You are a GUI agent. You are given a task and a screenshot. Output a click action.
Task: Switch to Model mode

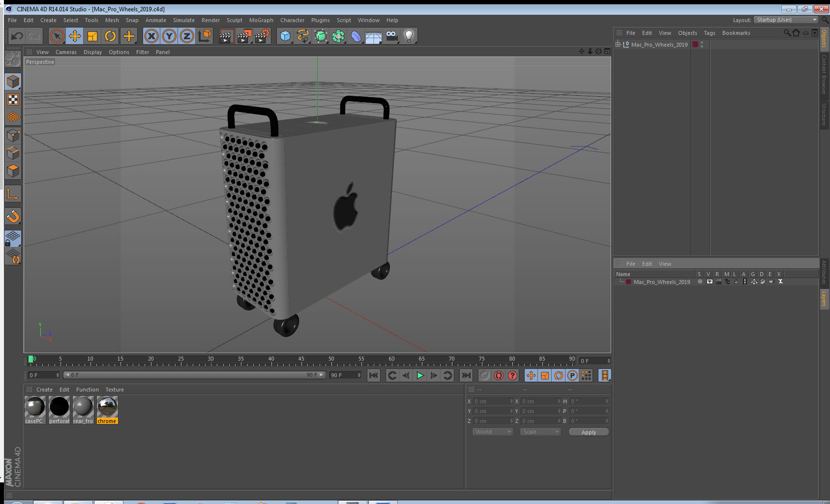[13, 82]
